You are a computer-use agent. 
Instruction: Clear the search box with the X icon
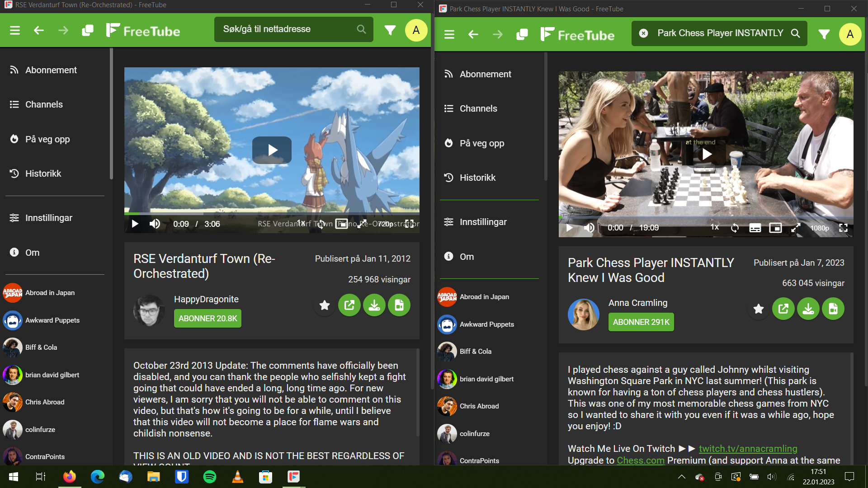[x=643, y=33]
